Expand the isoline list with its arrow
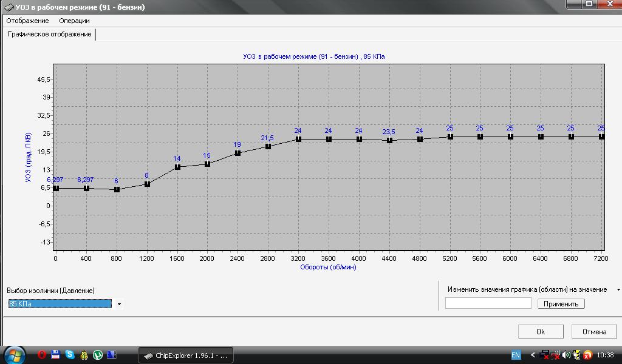622x364 pixels. (119, 304)
